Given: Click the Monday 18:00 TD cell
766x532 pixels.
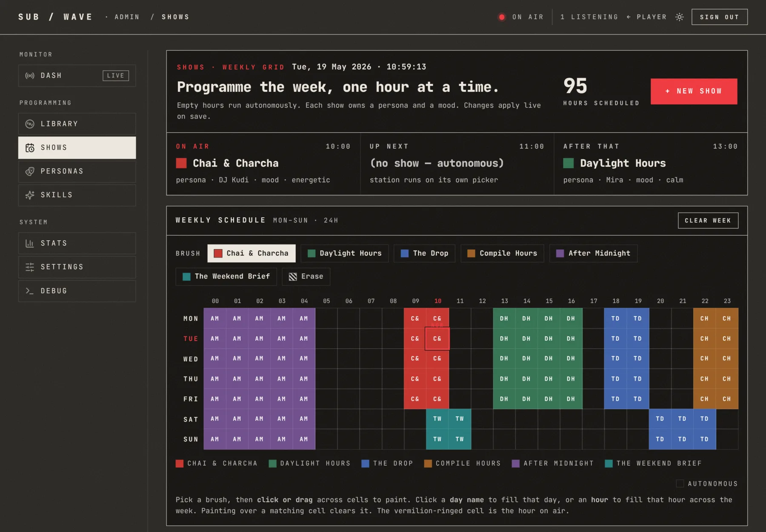Looking at the screenshot, I should coord(615,319).
